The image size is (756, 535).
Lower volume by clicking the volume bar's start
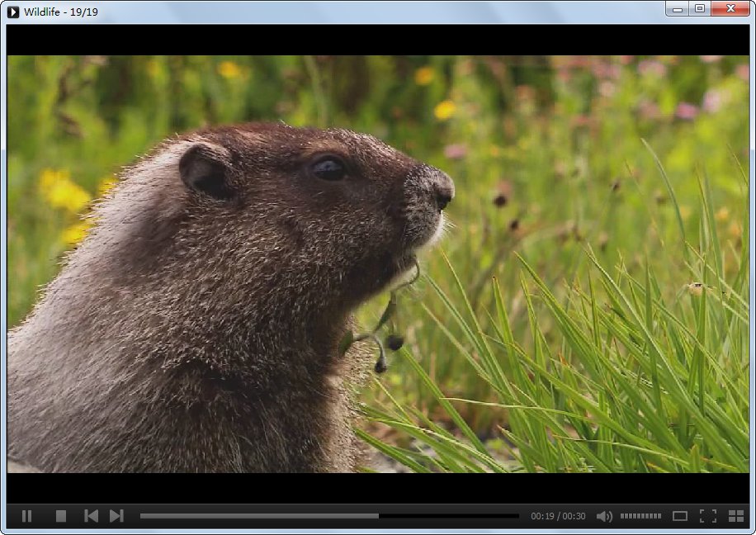623,516
